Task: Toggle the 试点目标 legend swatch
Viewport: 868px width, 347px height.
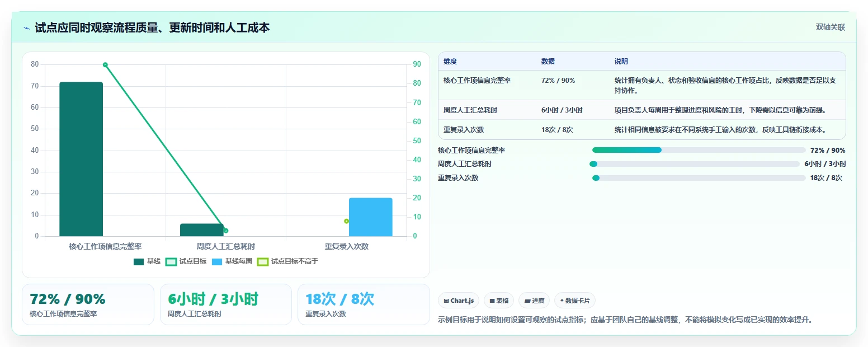Action: (x=172, y=261)
